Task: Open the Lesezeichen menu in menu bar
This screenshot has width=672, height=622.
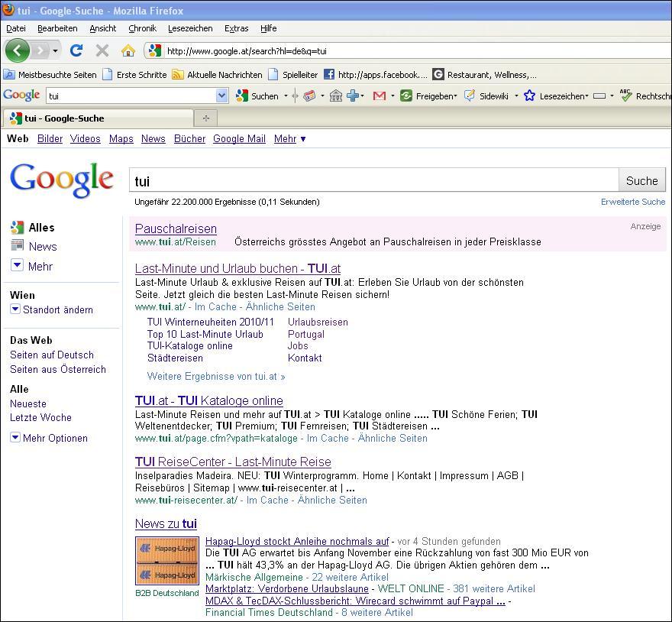Action: click(190, 28)
